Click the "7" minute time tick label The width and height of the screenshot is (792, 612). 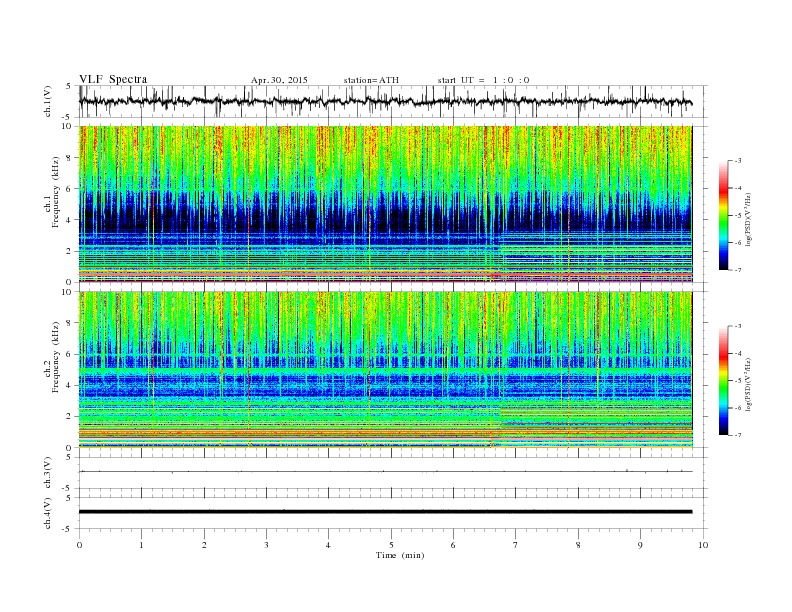pyautogui.click(x=516, y=545)
